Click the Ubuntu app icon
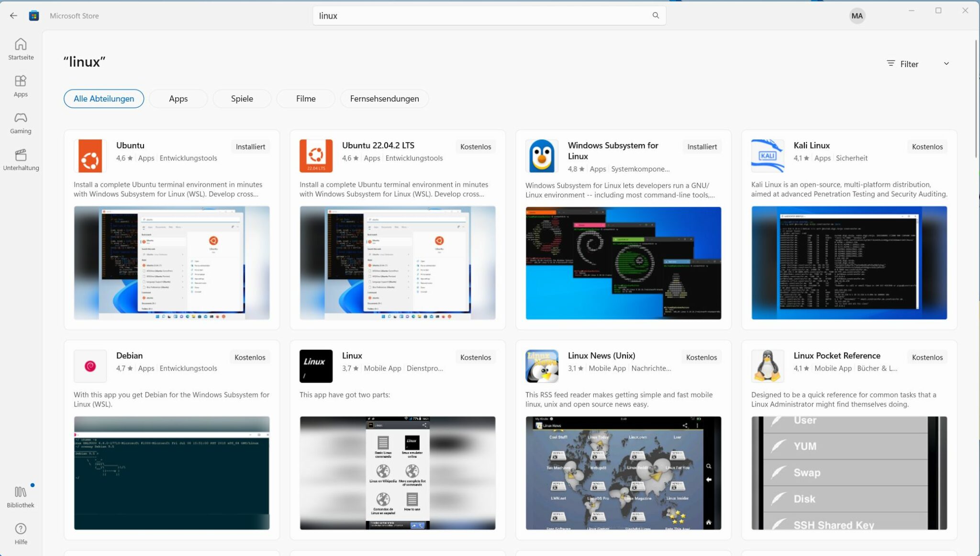980x556 pixels. 90,155
